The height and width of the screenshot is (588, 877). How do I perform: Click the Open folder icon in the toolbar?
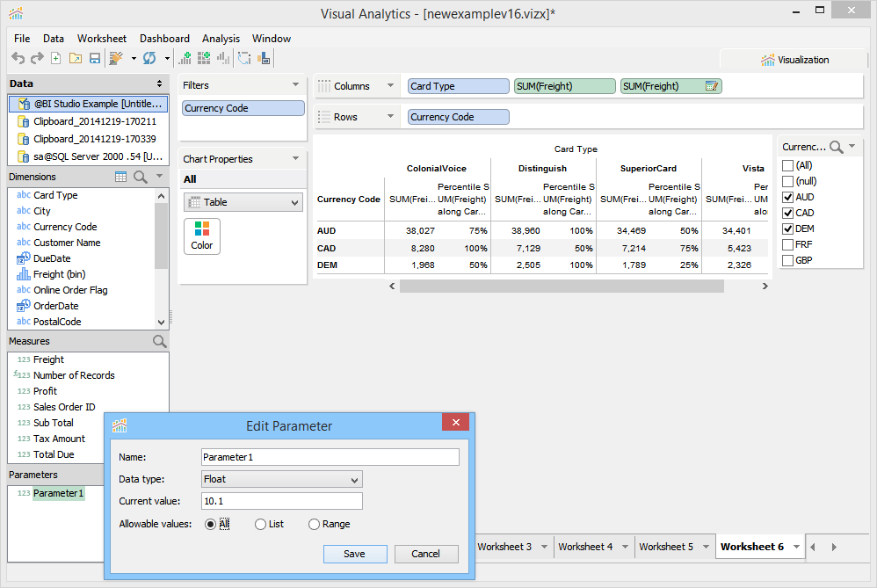tap(76, 58)
